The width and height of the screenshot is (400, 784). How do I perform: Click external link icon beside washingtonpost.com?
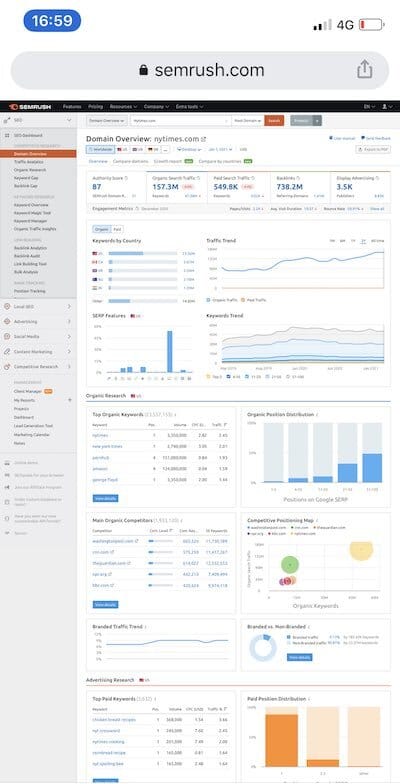tap(137, 541)
